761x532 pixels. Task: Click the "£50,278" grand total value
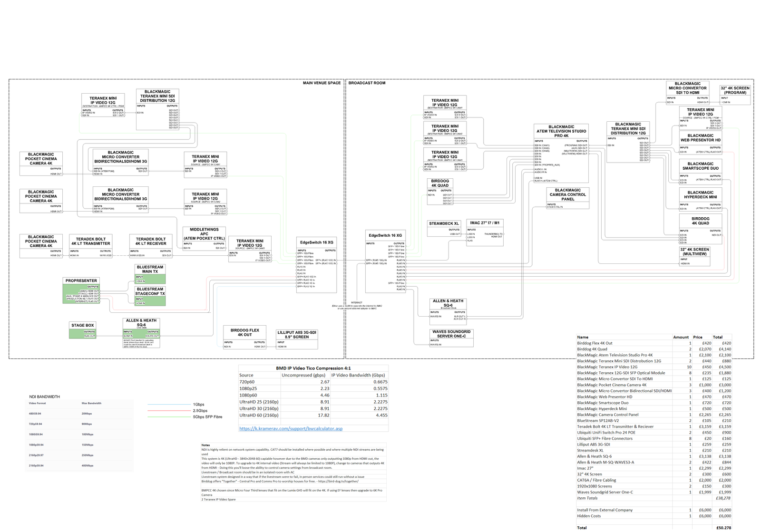pos(723,528)
